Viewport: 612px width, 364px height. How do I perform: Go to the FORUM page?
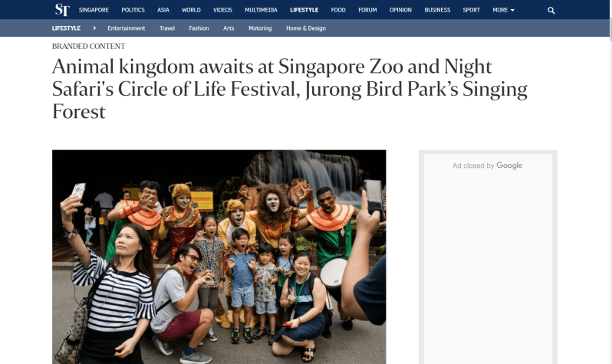pos(367,10)
